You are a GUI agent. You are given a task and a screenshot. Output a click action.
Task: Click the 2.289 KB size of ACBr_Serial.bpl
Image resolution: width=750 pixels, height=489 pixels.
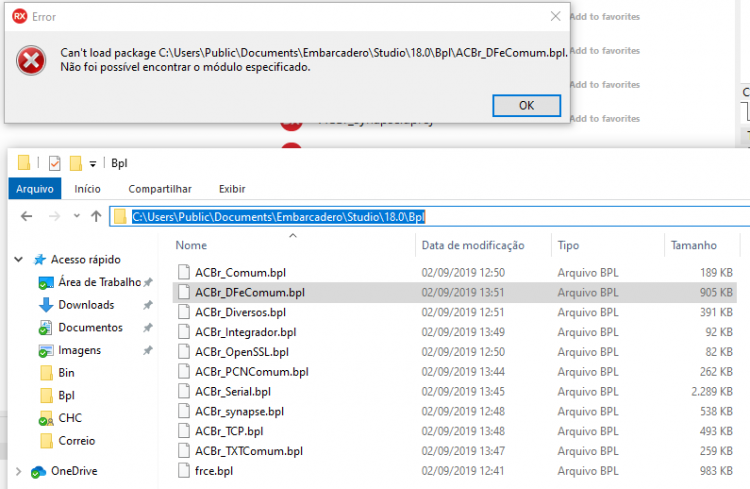click(712, 391)
